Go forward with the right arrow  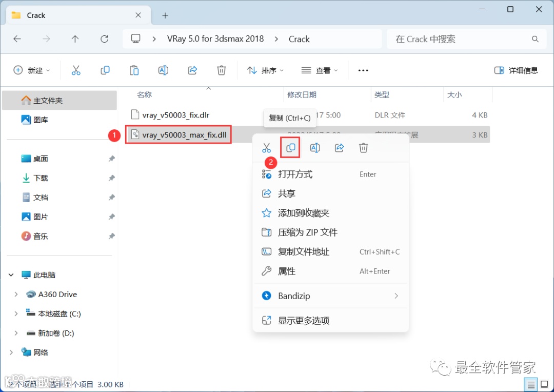click(x=46, y=39)
